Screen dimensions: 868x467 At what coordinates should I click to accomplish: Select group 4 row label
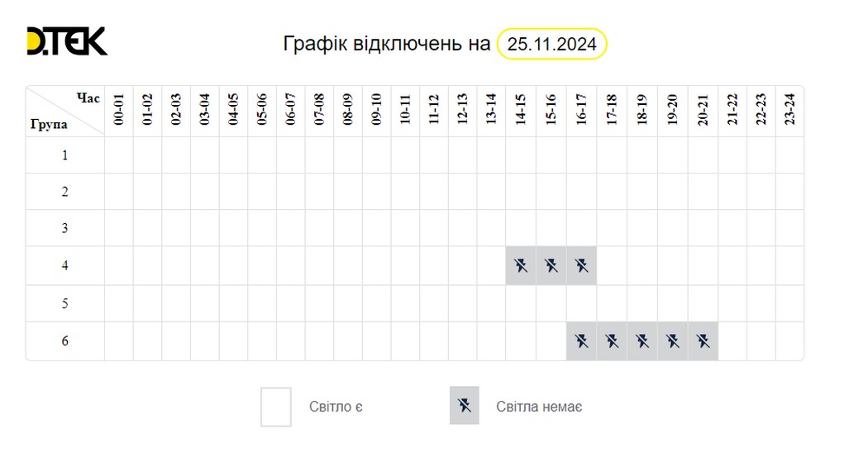65,266
